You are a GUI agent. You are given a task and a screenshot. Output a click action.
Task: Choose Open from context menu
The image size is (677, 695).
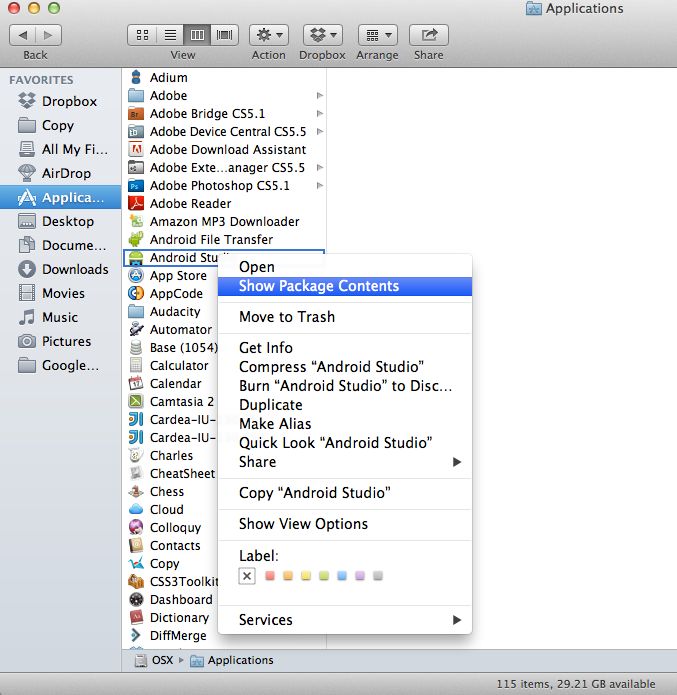(x=345, y=267)
